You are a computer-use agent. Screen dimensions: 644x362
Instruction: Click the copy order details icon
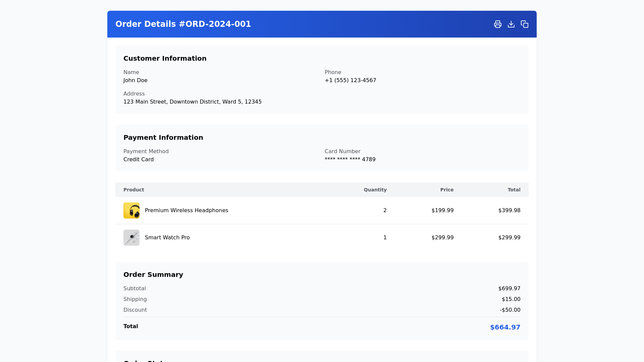(x=524, y=24)
